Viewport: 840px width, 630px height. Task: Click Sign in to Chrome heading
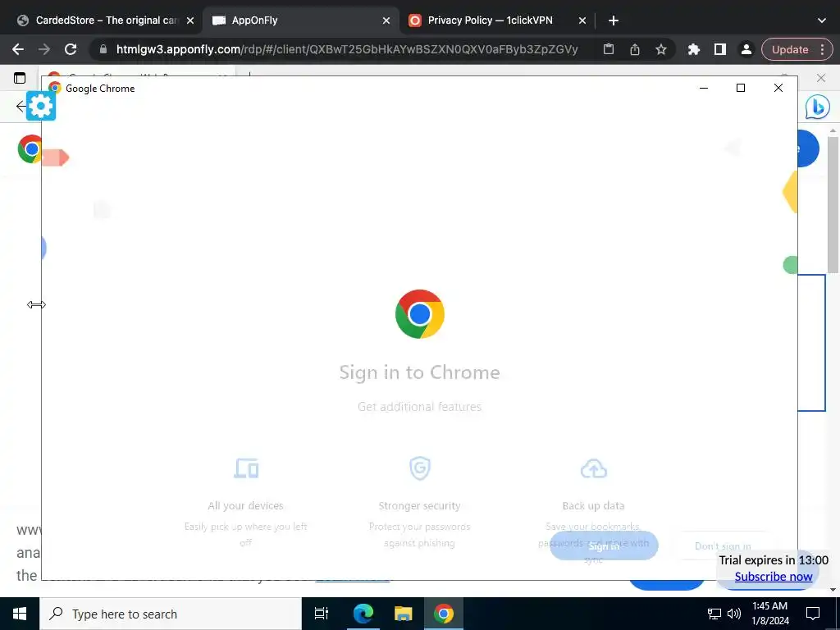[419, 372]
